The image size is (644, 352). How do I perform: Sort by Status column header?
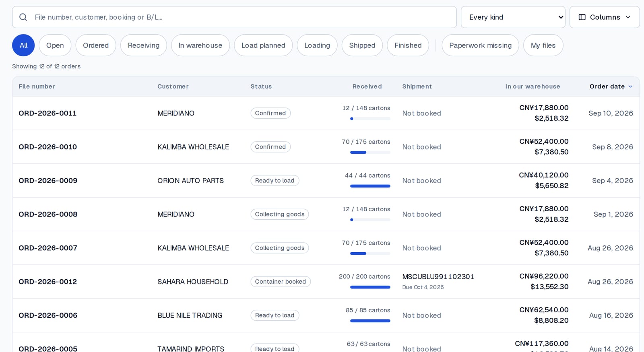click(x=261, y=86)
